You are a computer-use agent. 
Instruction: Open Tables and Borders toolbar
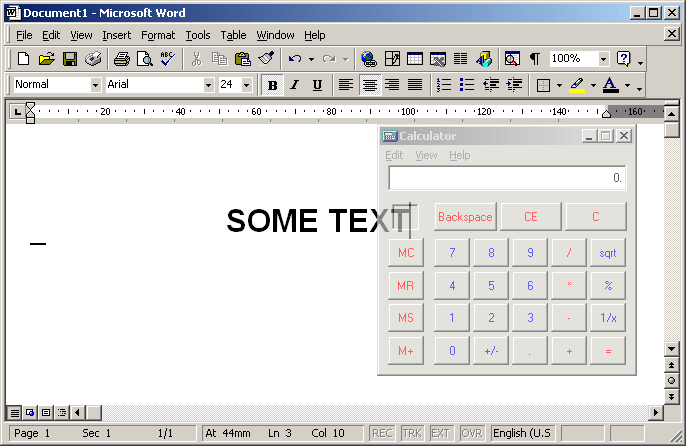click(392, 59)
